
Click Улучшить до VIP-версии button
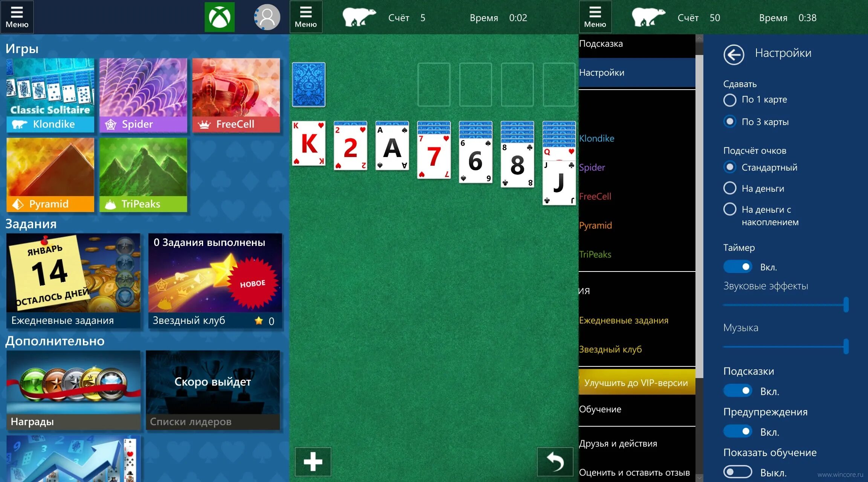click(636, 382)
